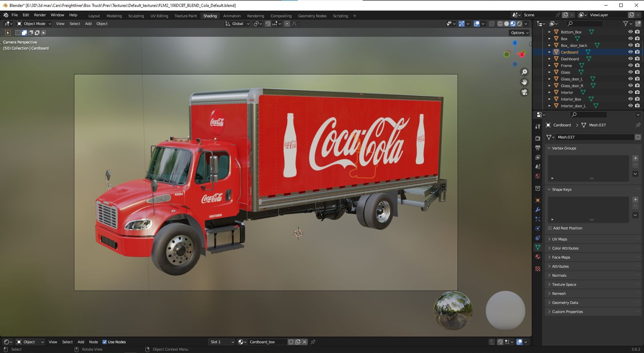Switch to rendered viewport shading

coord(519,24)
